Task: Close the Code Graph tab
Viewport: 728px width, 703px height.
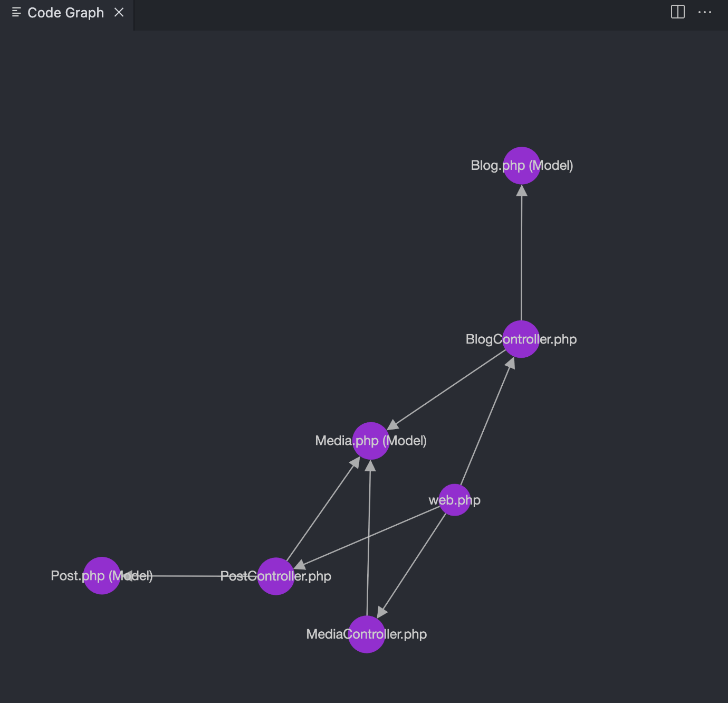Action: pyautogui.click(x=119, y=12)
